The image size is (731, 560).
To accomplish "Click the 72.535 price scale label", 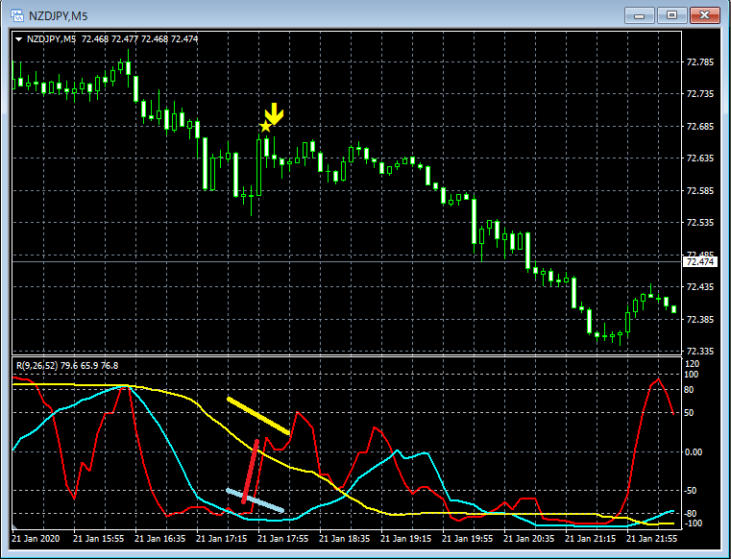I will coord(700,223).
